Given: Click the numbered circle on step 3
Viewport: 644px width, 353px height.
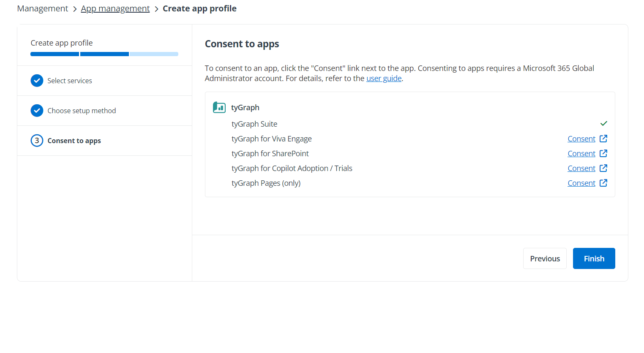Looking at the screenshot, I should pyautogui.click(x=37, y=140).
